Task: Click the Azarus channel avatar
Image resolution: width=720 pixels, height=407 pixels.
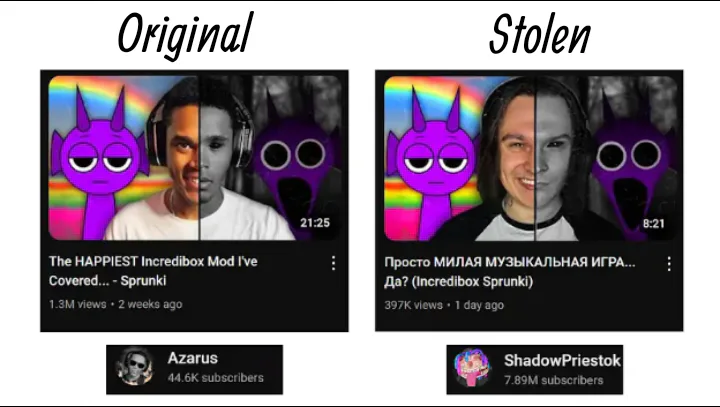Action: click(135, 367)
